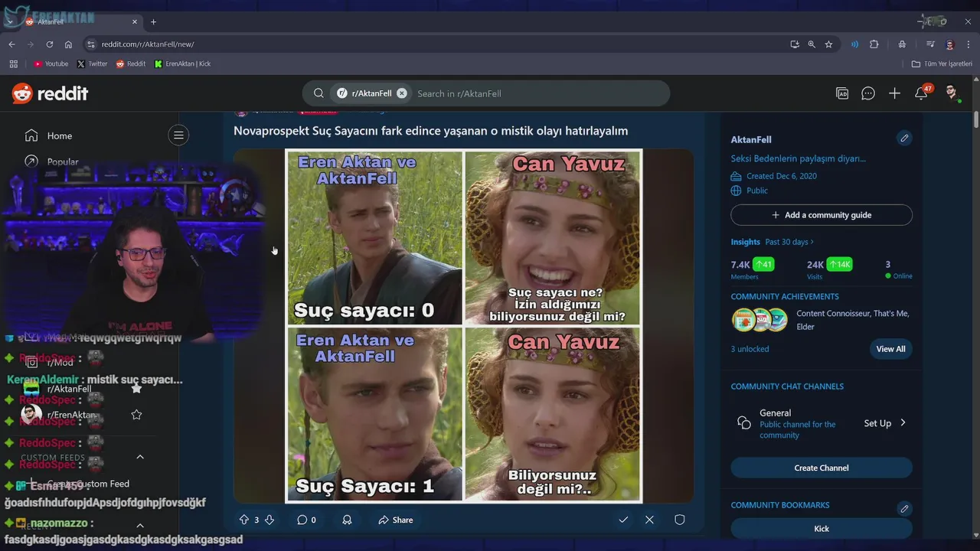Click the page scrollbar thumb on the right
The height and width of the screenshot is (551, 980).
(x=976, y=120)
